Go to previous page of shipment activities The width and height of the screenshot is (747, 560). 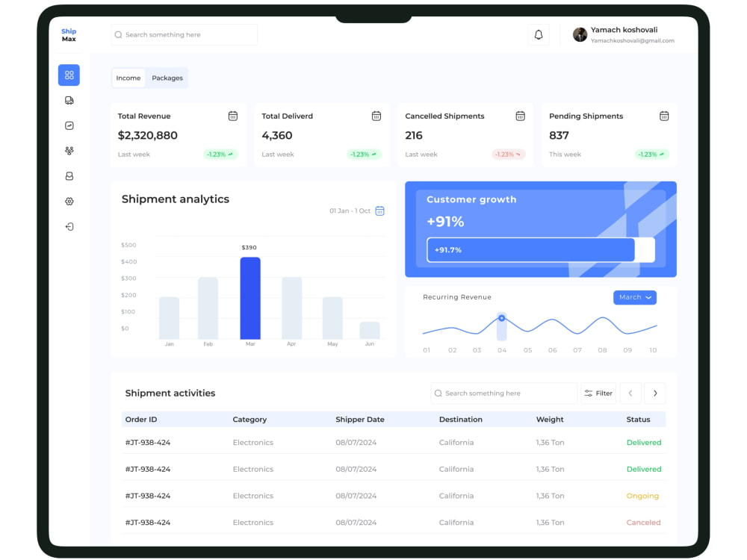(630, 393)
